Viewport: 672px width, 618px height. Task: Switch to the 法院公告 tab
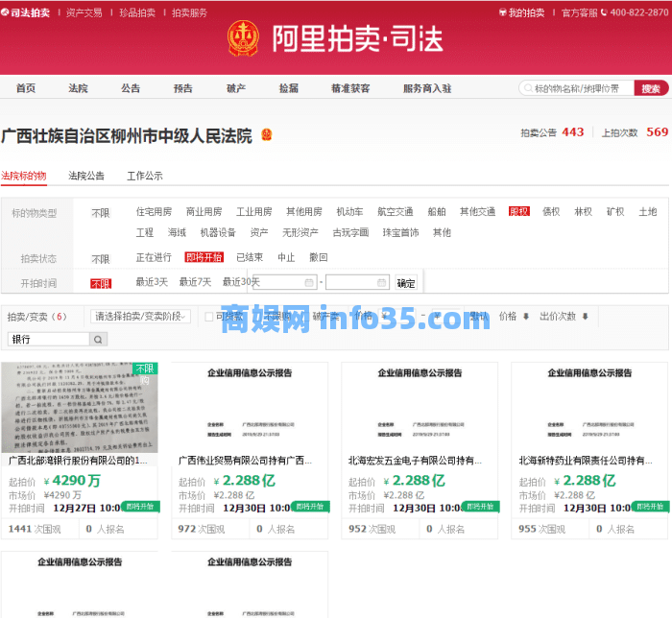pyautogui.click(x=86, y=177)
